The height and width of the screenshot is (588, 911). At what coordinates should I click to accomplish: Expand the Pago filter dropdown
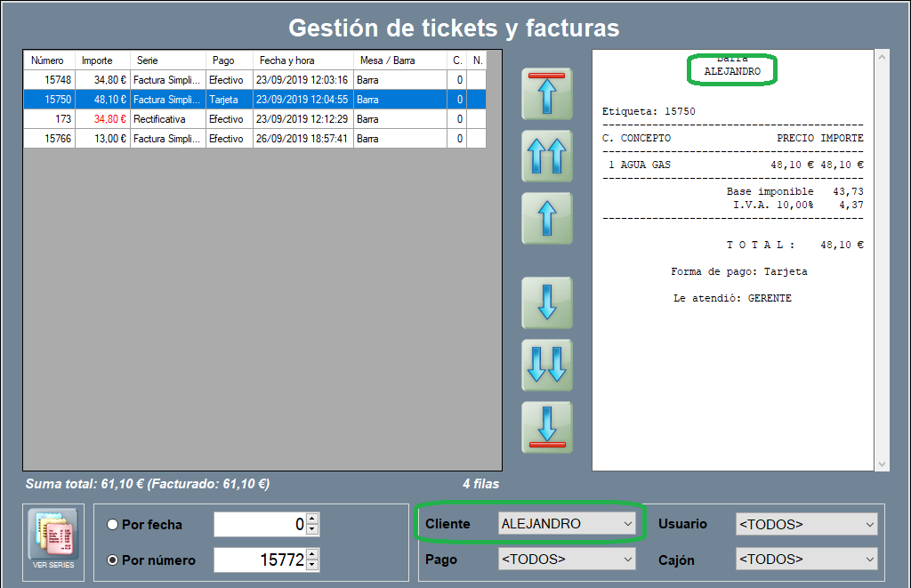[x=567, y=560]
